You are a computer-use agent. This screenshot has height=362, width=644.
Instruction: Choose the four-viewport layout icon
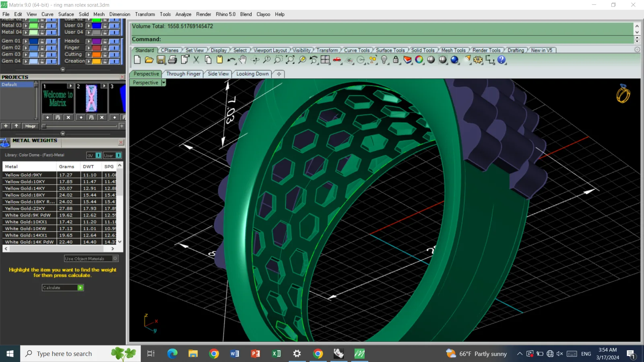[x=325, y=60]
